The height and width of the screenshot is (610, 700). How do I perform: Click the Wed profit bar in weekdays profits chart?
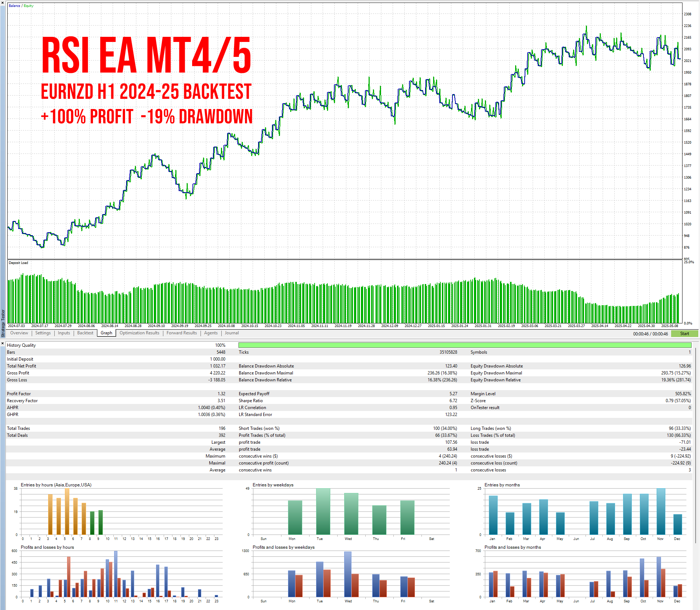tap(348, 574)
